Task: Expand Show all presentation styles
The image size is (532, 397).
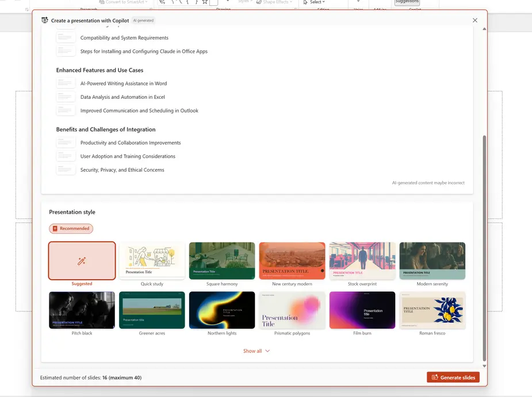Action: pyautogui.click(x=257, y=351)
